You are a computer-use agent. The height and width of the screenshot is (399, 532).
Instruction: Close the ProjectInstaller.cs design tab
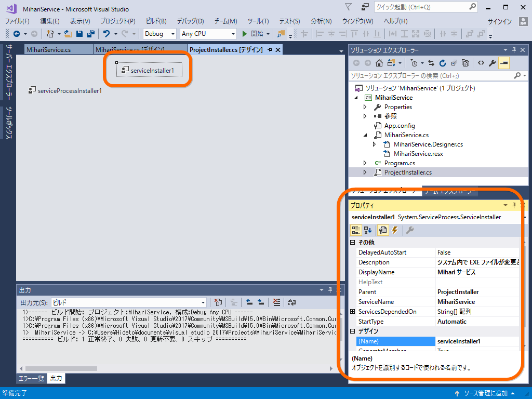278,50
